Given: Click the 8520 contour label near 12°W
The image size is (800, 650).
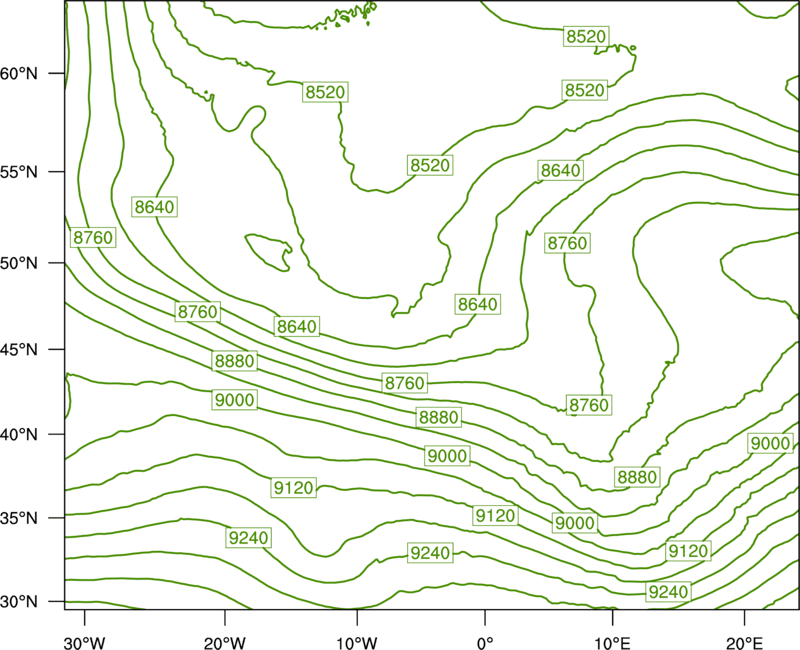Looking at the screenshot, I should pyautogui.click(x=326, y=92).
